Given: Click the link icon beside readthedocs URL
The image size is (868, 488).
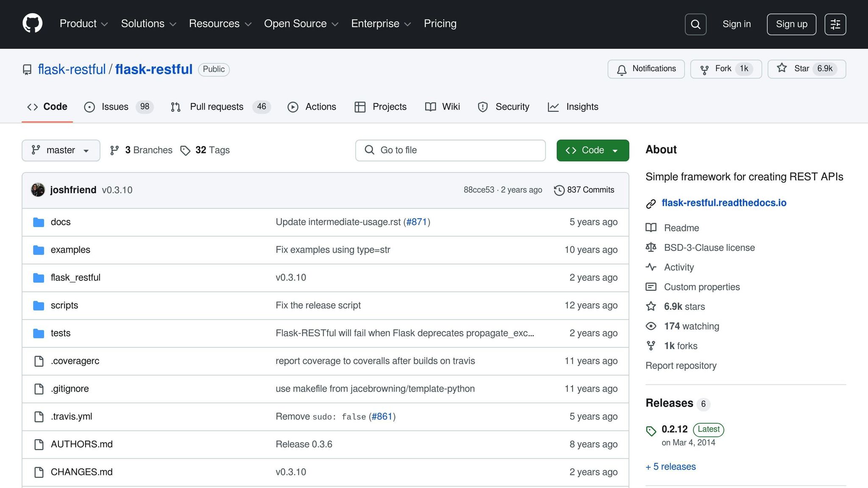Looking at the screenshot, I should pos(651,204).
